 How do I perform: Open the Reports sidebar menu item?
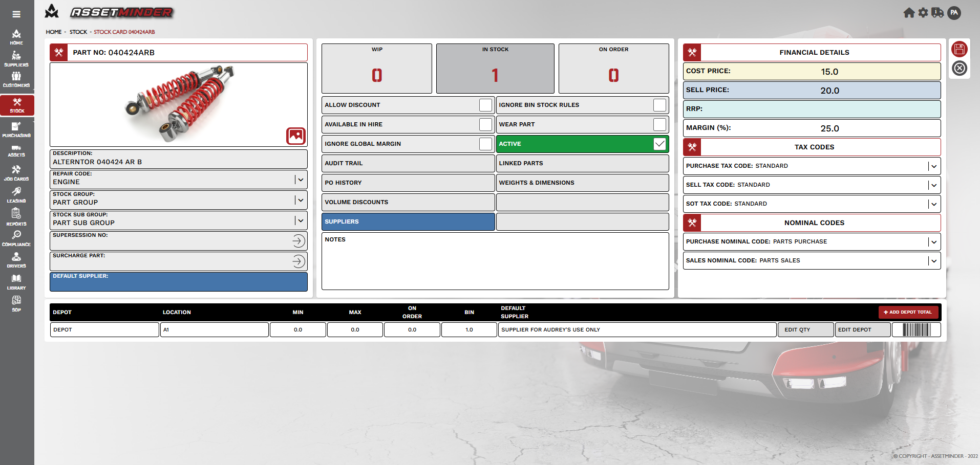tap(16, 217)
